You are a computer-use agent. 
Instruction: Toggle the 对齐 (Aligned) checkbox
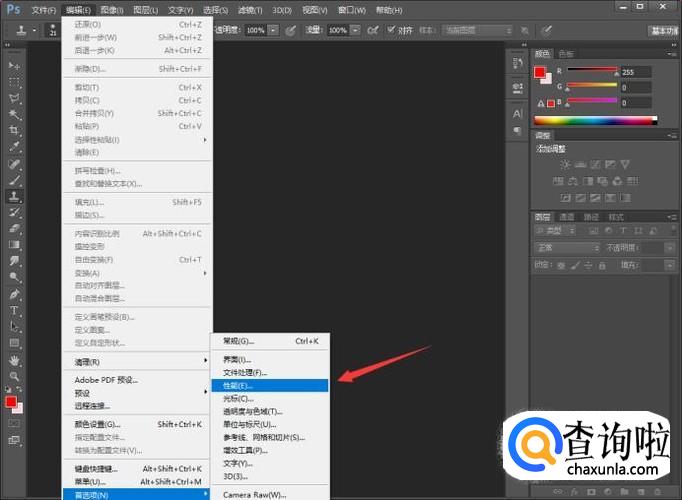pyautogui.click(x=392, y=31)
